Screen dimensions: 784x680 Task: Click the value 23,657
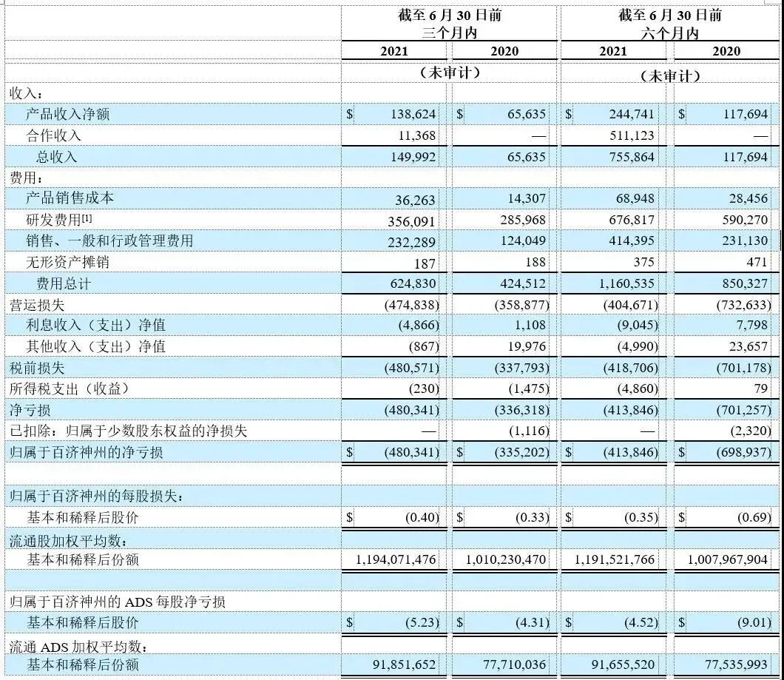click(748, 346)
